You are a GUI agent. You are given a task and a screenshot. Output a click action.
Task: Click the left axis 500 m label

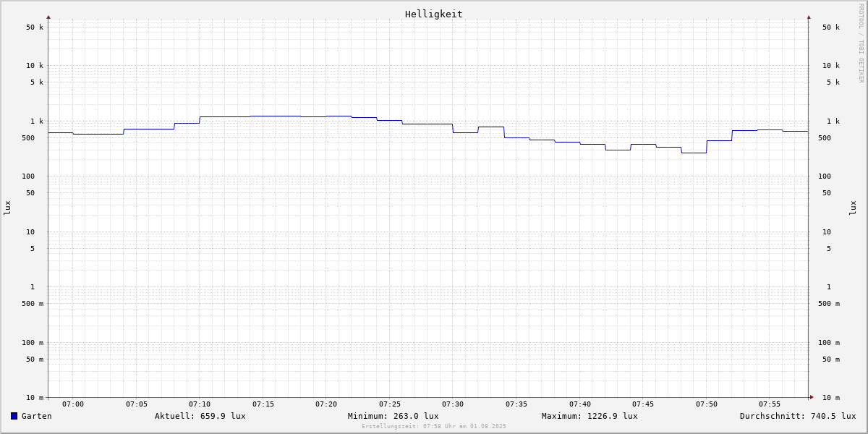pos(33,304)
